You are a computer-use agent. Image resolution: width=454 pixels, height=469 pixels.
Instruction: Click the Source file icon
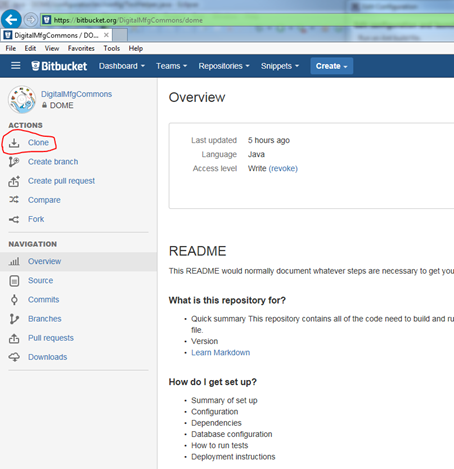(14, 281)
